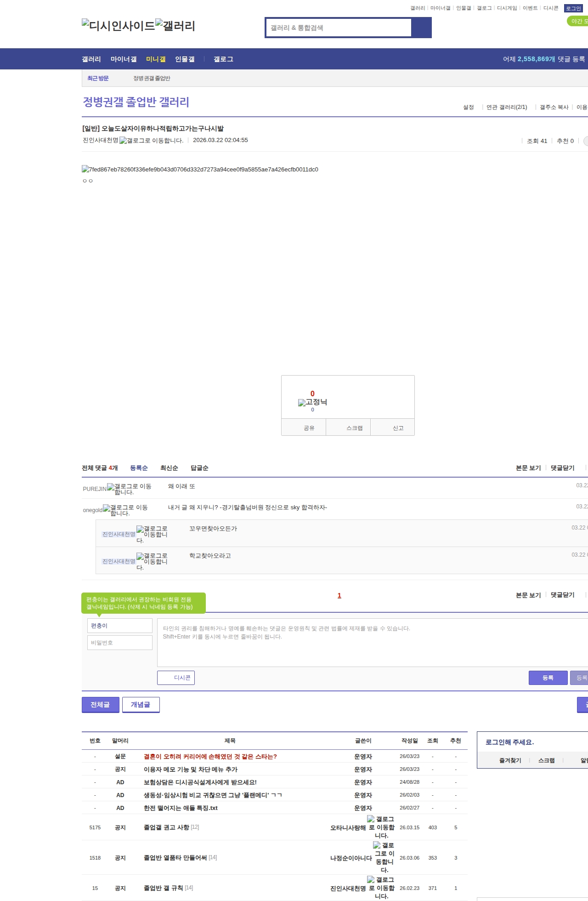Viewport: 588px width, 901px height.
Task: Click the 디시인사이드 logo image
Action: pyautogui.click(x=118, y=26)
